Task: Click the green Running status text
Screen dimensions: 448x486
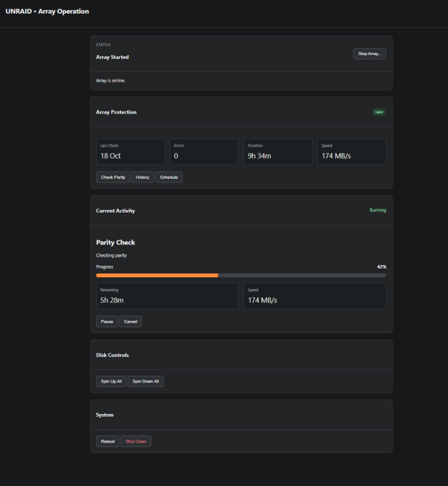Action: click(377, 210)
